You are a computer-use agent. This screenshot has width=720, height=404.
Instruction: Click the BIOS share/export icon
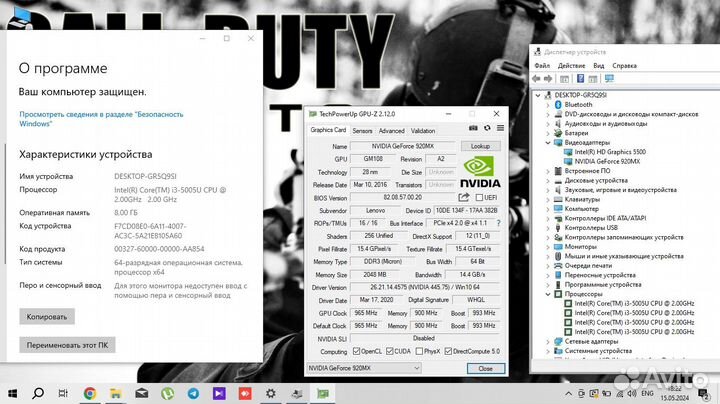463,198
